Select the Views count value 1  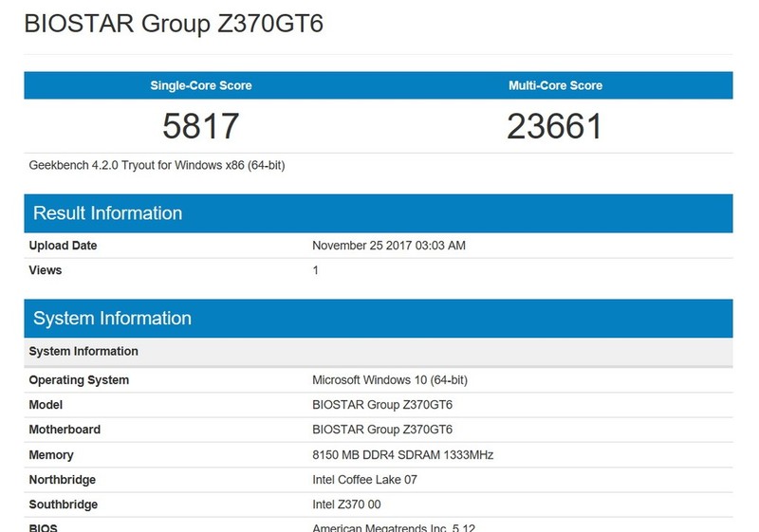(x=316, y=270)
